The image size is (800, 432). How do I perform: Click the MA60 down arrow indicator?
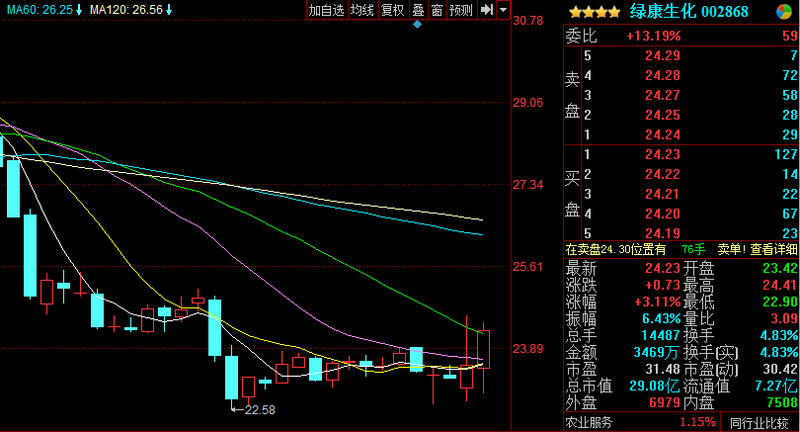coord(79,10)
